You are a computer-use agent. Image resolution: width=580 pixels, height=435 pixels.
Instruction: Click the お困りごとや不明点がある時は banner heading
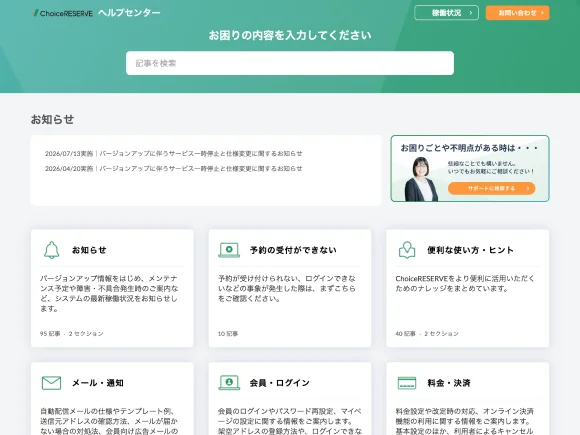pyautogui.click(x=469, y=148)
